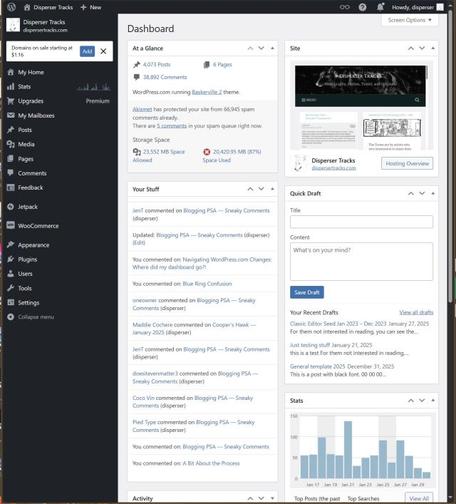Open Stats in the sidebar menu
456x504 pixels.
click(24, 87)
